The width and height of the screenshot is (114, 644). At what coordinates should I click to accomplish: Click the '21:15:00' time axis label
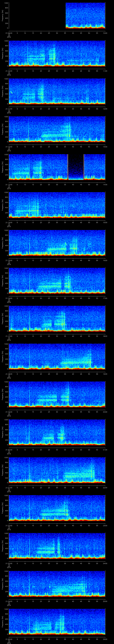click(9, 260)
